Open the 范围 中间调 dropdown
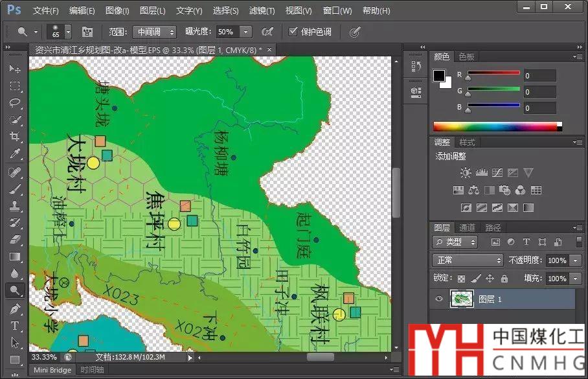 pos(154,32)
